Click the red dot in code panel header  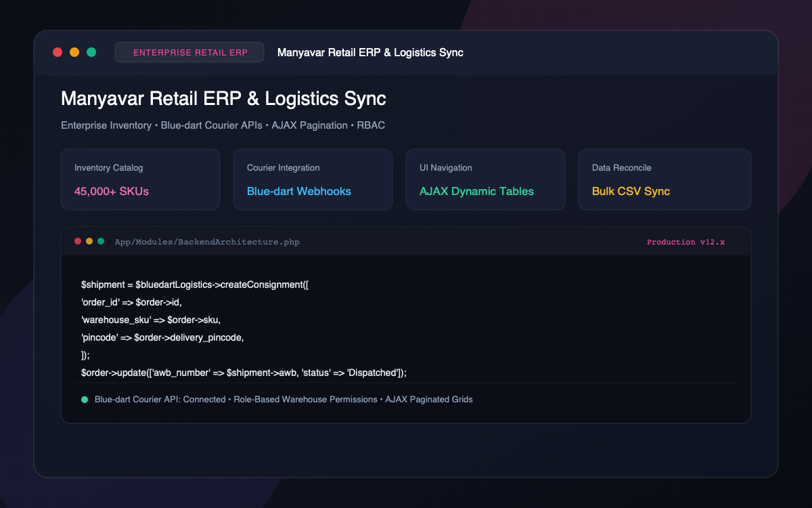click(x=78, y=241)
